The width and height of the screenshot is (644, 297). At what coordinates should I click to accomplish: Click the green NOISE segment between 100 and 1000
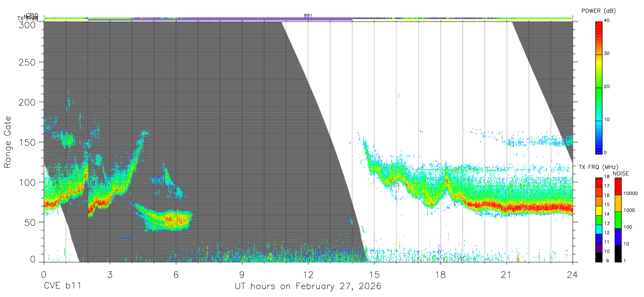coord(618,220)
